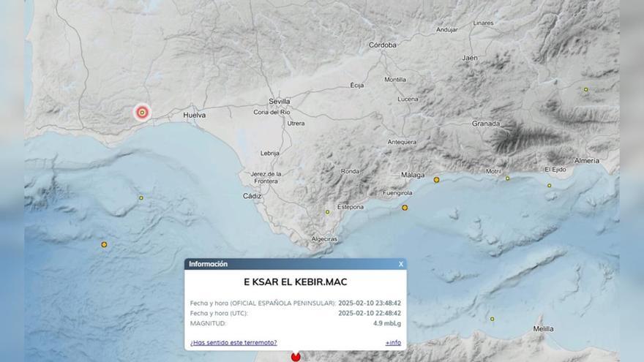Click the 'Jaén' map label
This screenshot has height=362, width=644.
click(470, 59)
